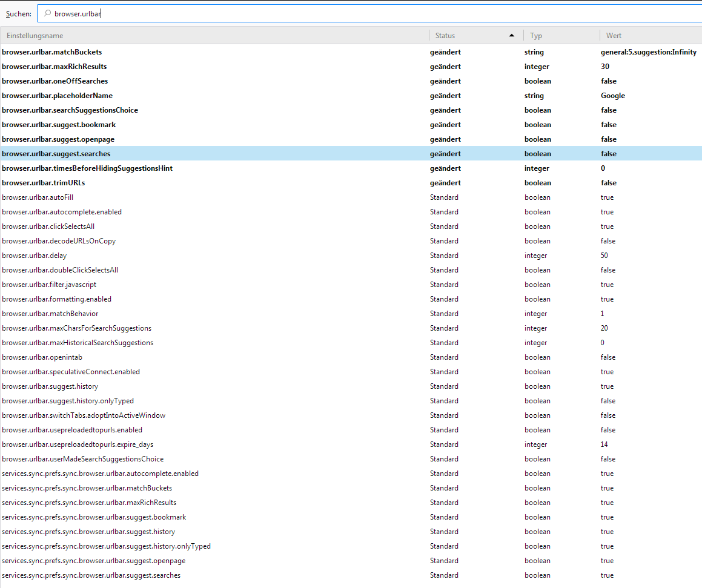Select browser.urlbar.maxCharsForSearchSuggestions preference
This screenshot has height=588, width=702.
351,328
